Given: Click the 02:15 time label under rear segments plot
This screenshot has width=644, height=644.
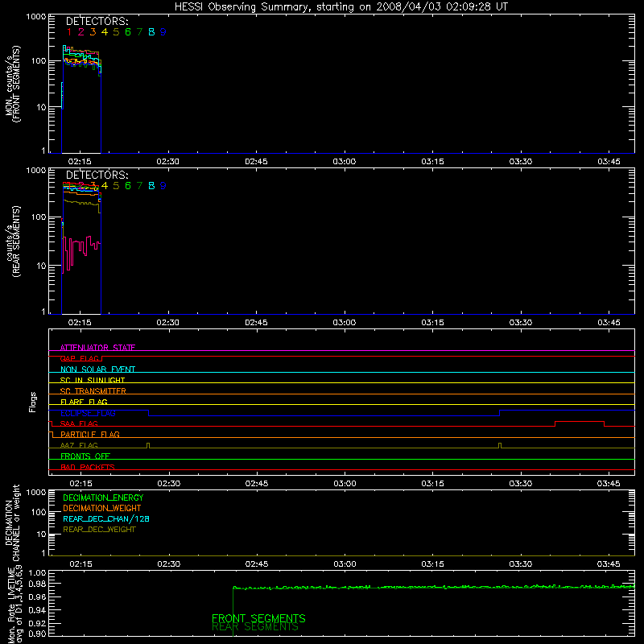Looking at the screenshot, I should (80, 323).
